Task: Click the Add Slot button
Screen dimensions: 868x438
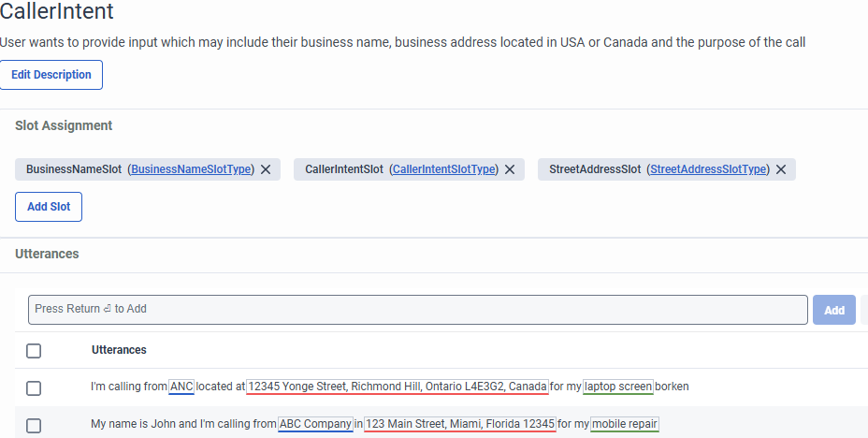Action: (x=49, y=207)
